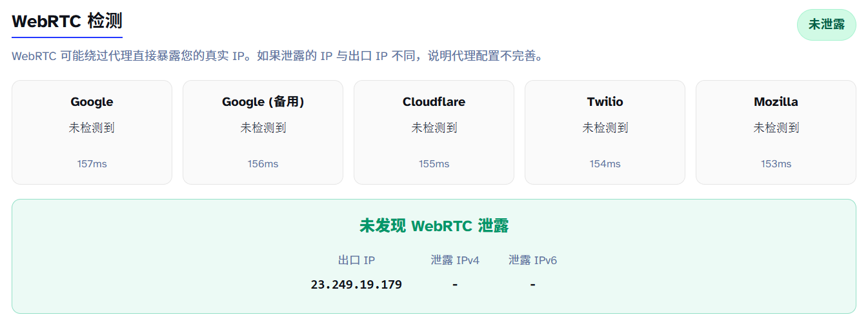This screenshot has width=868, height=319.
Task: Click the 156ms latency under Google (备用)
Action: 263,164
